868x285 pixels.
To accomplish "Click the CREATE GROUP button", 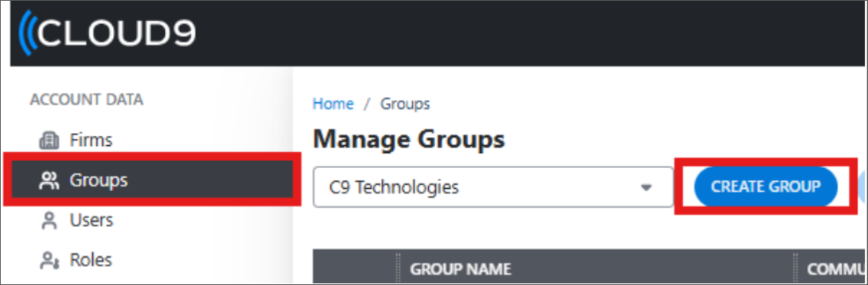I will pyautogui.click(x=765, y=186).
